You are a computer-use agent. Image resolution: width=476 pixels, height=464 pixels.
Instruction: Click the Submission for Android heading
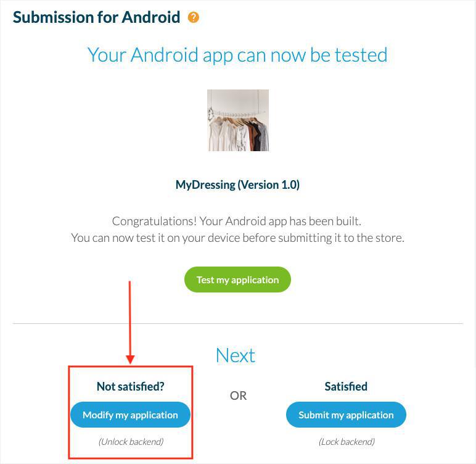[97, 17]
